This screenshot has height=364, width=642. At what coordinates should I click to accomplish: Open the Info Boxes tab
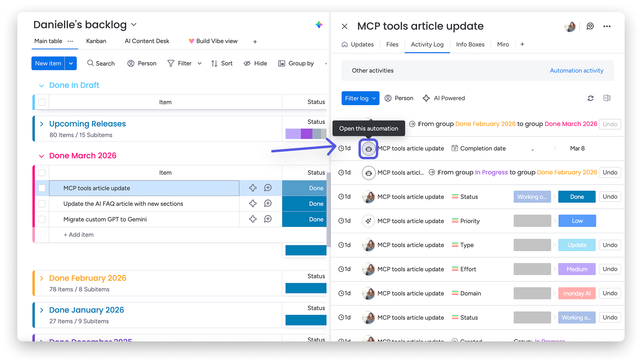[x=470, y=44]
